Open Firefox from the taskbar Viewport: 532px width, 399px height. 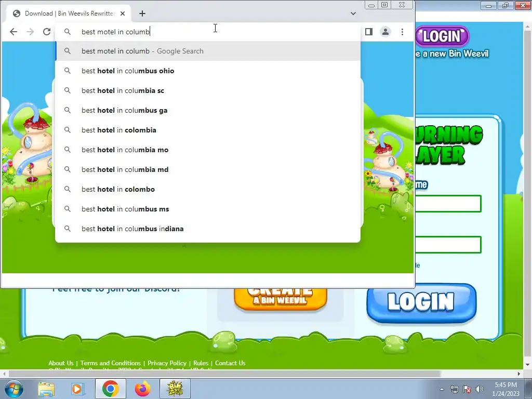(142, 389)
